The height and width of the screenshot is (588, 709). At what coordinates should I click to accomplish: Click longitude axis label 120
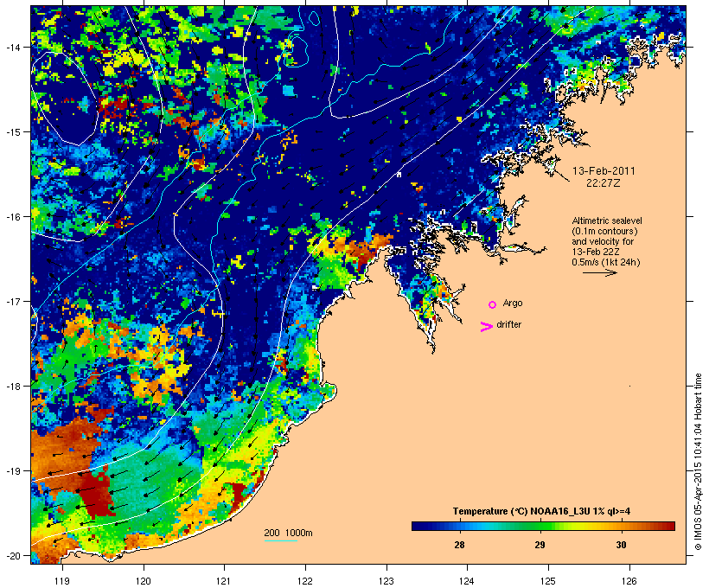(x=144, y=581)
